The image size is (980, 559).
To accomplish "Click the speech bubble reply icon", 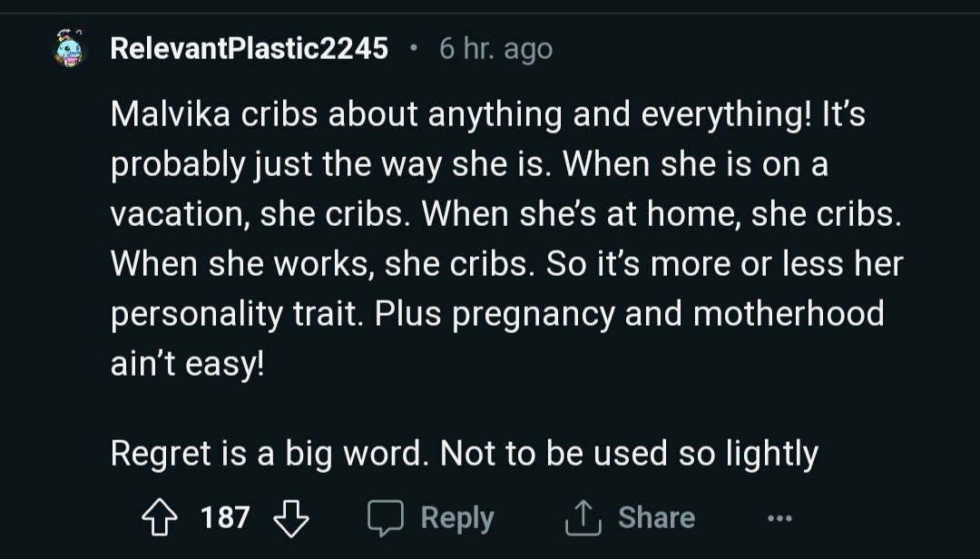I will pos(384,518).
